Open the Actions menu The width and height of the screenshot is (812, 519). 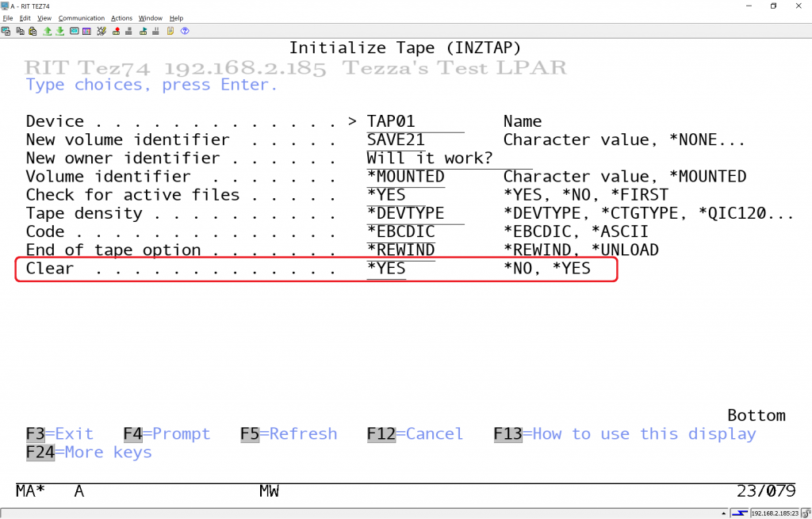[x=121, y=18]
